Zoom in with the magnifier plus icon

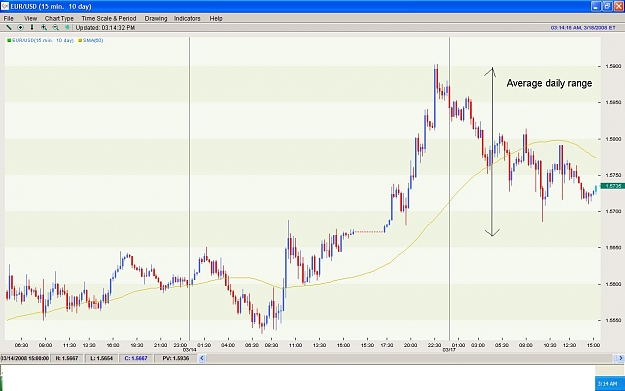click(x=44, y=28)
